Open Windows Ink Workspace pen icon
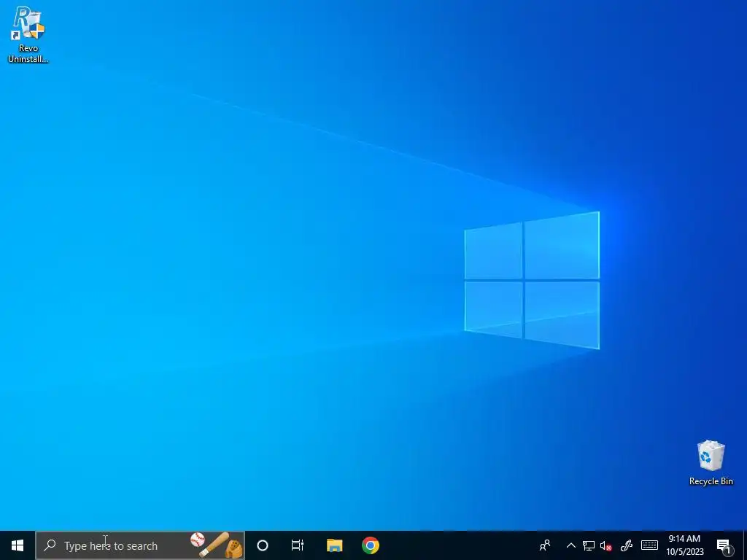Viewport: 747px width, 560px height. 627,545
